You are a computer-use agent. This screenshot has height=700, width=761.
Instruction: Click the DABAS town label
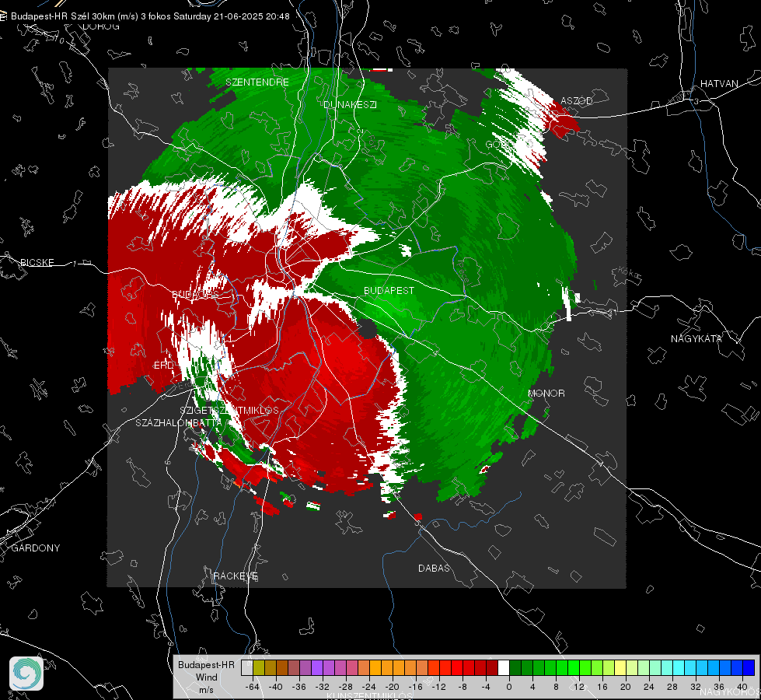434,568
